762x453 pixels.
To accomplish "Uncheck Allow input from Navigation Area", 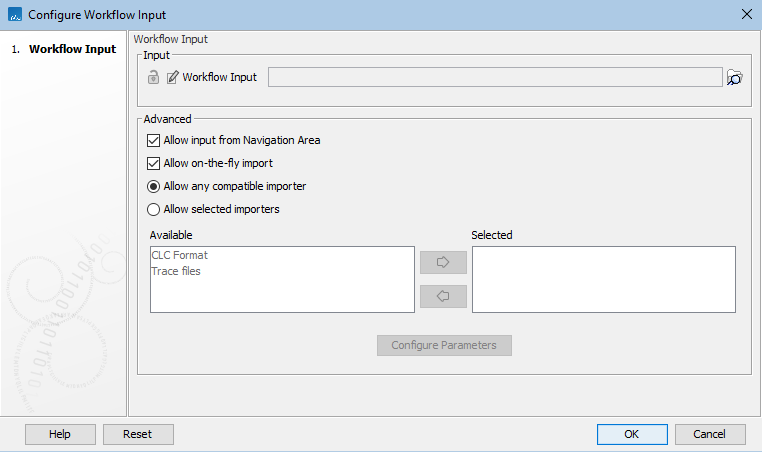I will tap(154, 140).
